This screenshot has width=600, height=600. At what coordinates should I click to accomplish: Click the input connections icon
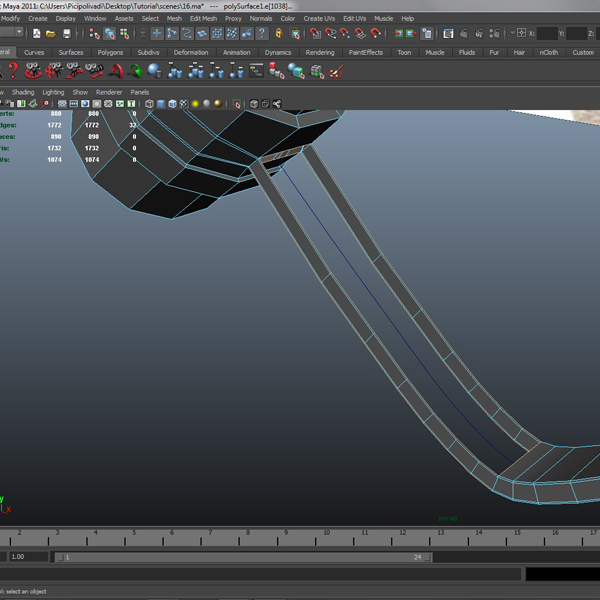(x=399, y=34)
